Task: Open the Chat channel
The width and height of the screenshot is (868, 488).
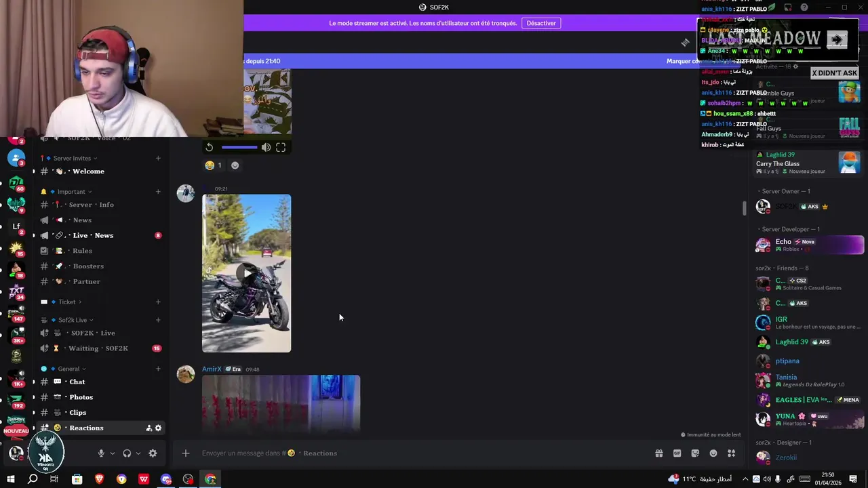Action: point(102,382)
